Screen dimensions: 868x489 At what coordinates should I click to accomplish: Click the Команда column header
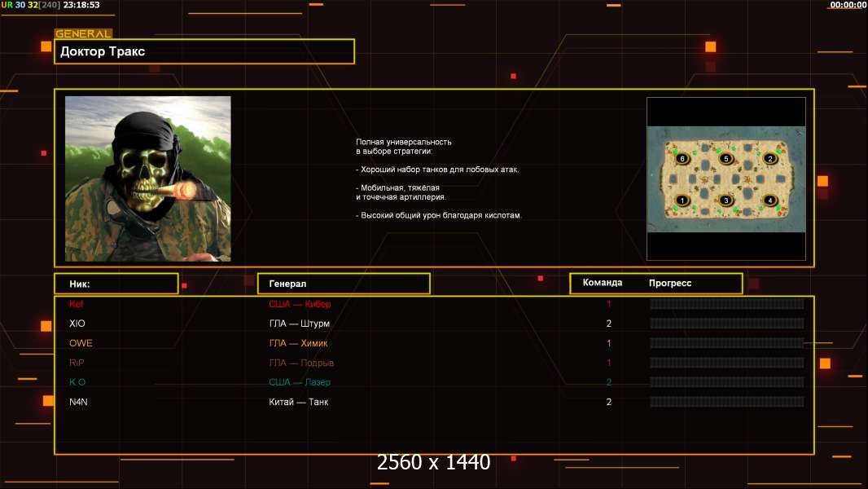[x=603, y=283]
